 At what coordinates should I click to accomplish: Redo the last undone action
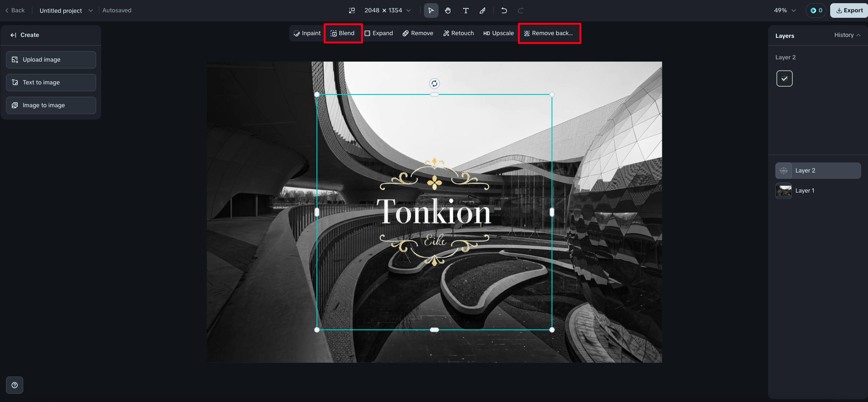coord(521,10)
